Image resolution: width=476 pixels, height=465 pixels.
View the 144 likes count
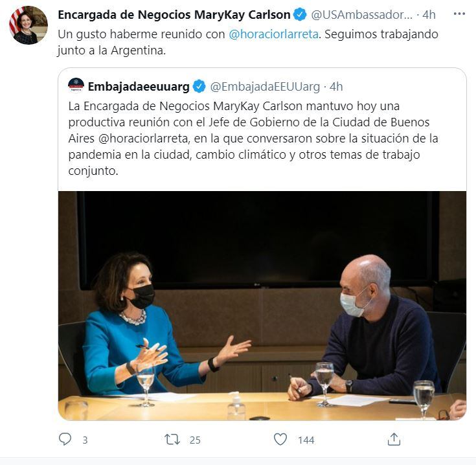point(306,440)
